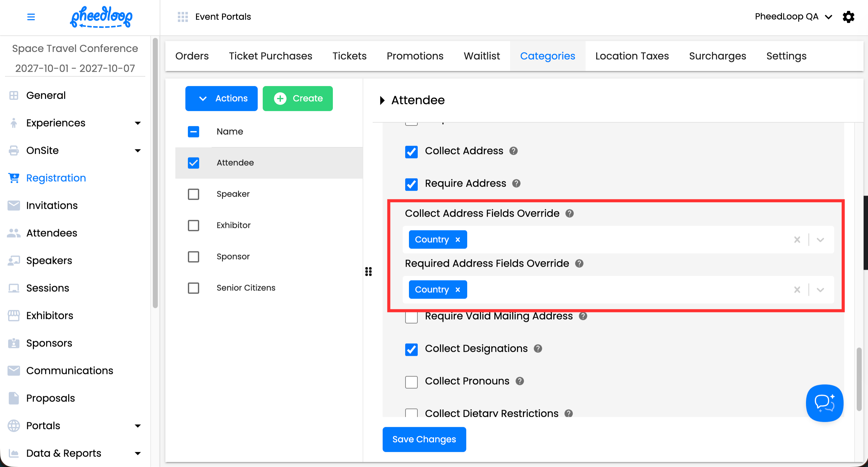The height and width of the screenshot is (467, 868).
Task: Enable the Collect Pronouns checkbox
Action: tap(411, 382)
